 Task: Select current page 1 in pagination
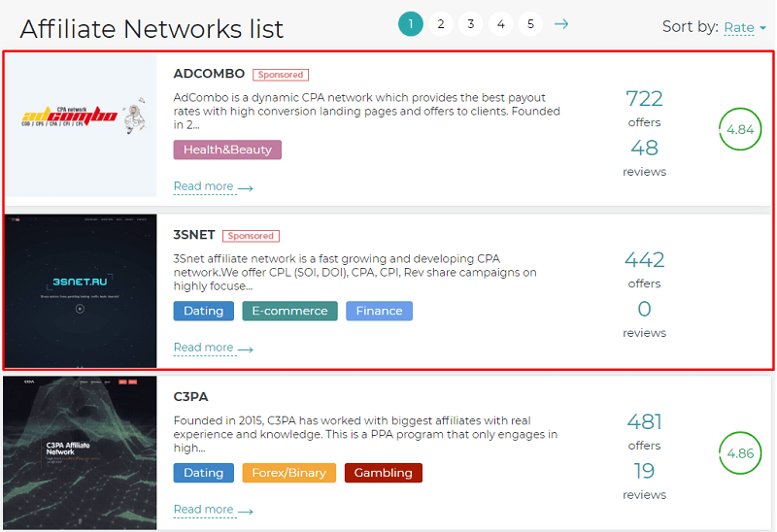coord(411,23)
